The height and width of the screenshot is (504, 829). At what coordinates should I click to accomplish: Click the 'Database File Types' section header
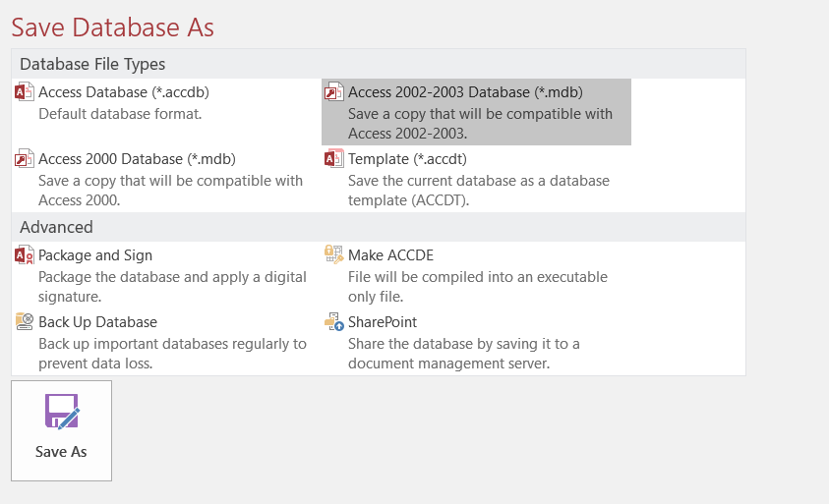[x=92, y=64]
